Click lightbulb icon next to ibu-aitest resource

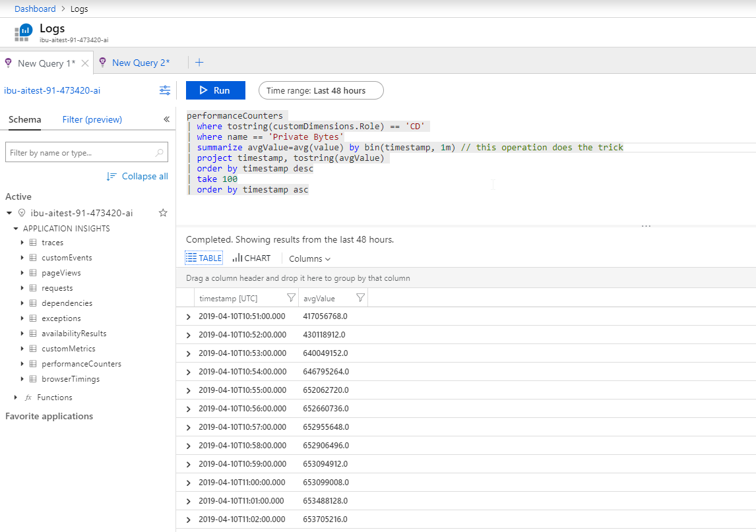[22, 212]
